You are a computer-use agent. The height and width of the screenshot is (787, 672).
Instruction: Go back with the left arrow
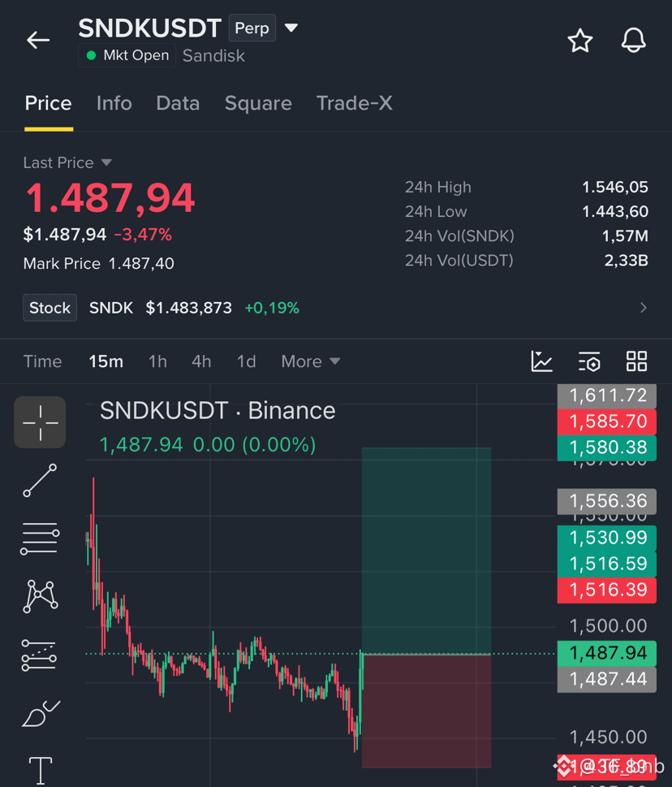pyautogui.click(x=38, y=40)
